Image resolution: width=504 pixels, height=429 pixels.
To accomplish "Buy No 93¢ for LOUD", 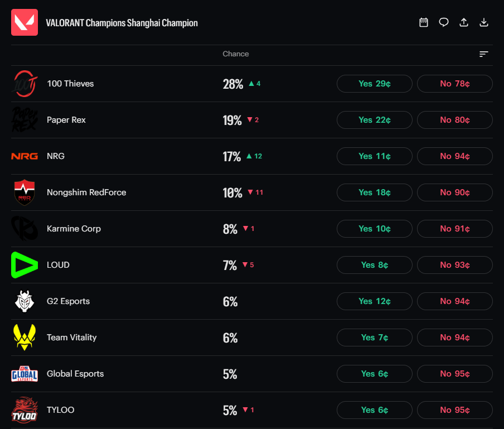I will coord(455,265).
